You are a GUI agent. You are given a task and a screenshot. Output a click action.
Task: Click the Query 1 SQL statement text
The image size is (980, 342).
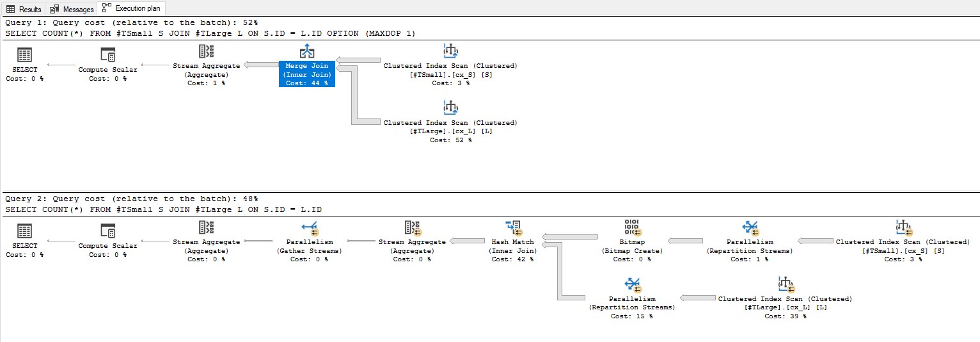click(x=214, y=33)
